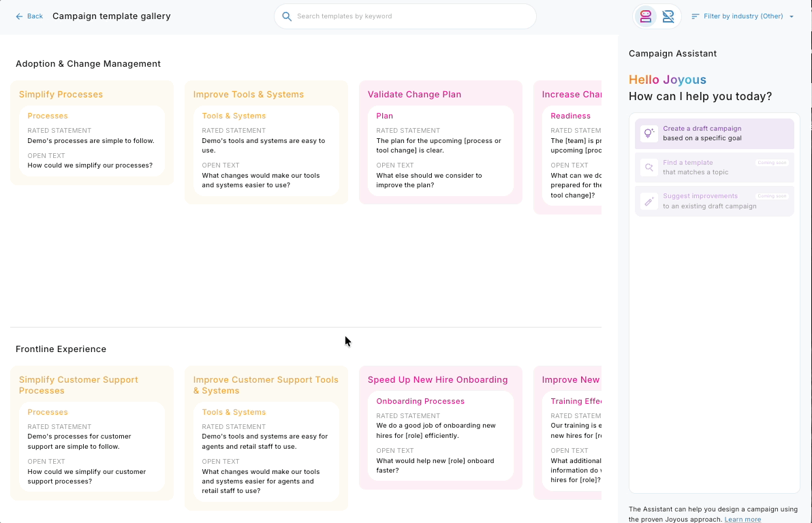Choose Improve Customer Support Tools & Systems
Screen dimensions: 812x523
click(x=266, y=438)
